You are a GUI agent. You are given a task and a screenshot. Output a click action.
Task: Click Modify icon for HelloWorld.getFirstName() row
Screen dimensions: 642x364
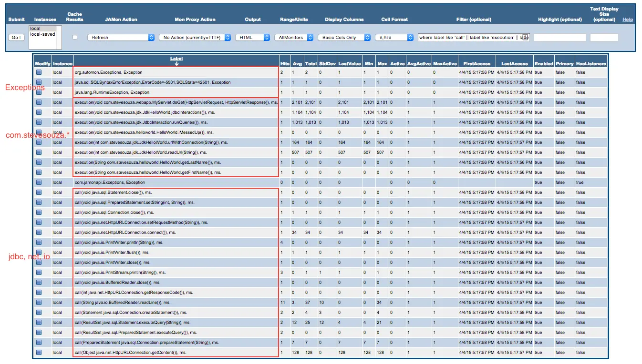[x=39, y=172]
